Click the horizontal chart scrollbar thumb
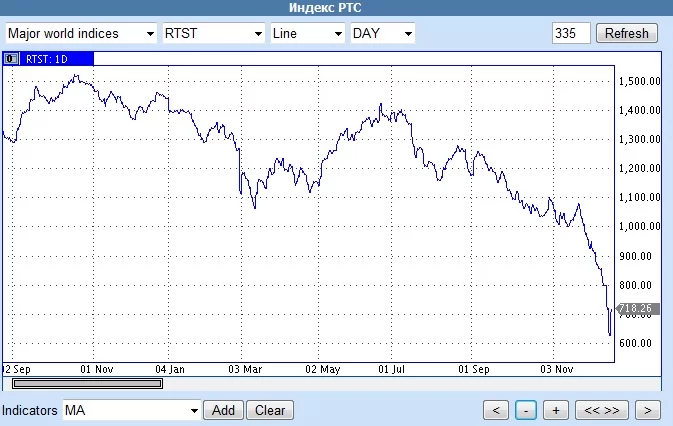Screen dimensions: 673x426 coord(88,384)
